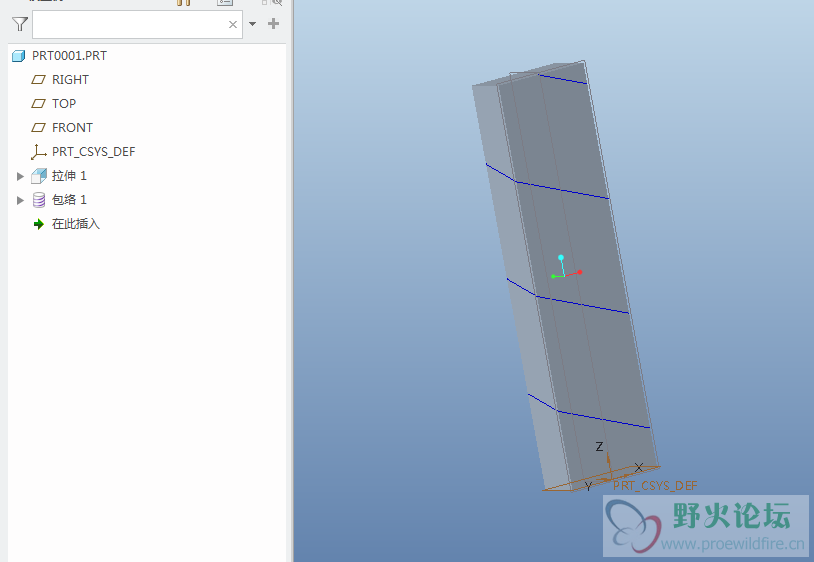814x562 pixels.
Task: Select the 拉伸 1 feature label
Action: [x=69, y=175]
